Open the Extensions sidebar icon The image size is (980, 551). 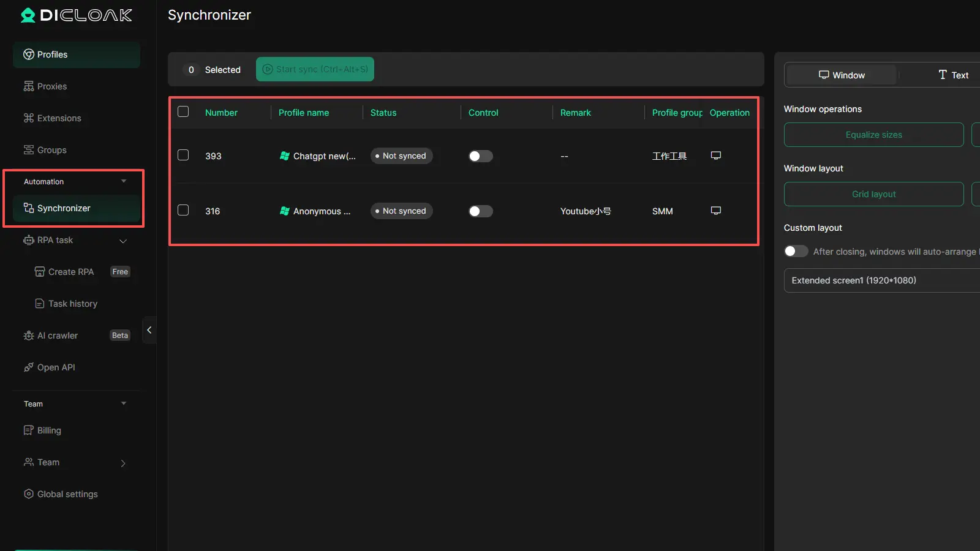[x=29, y=118]
